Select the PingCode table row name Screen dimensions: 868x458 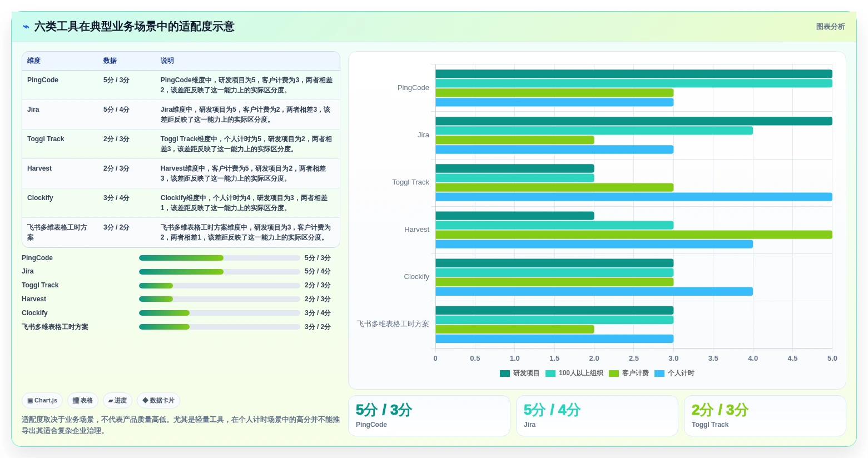[x=43, y=80]
